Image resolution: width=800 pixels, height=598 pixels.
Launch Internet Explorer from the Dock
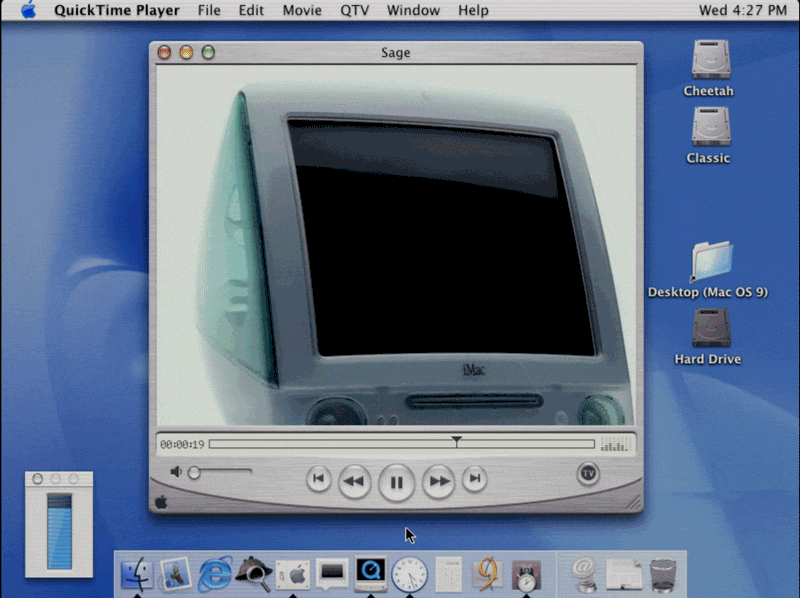tap(215, 574)
